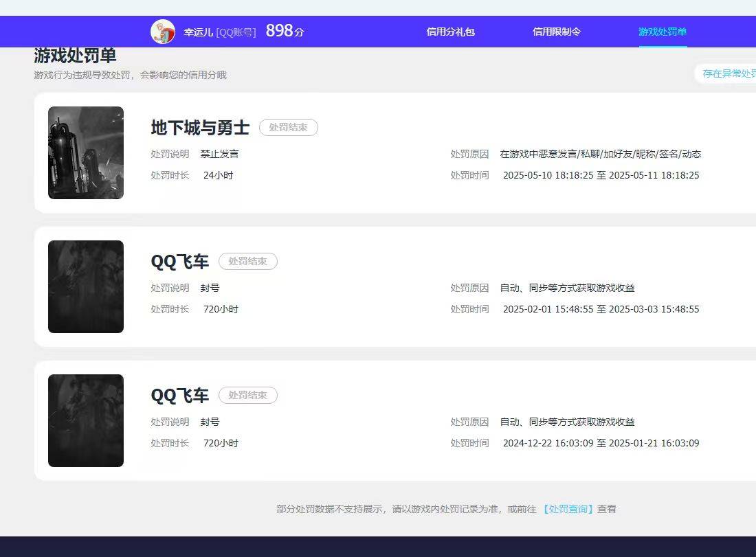756x557 pixels.
Task: Switch to the 信用限制令 tab
Action: (x=557, y=32)
